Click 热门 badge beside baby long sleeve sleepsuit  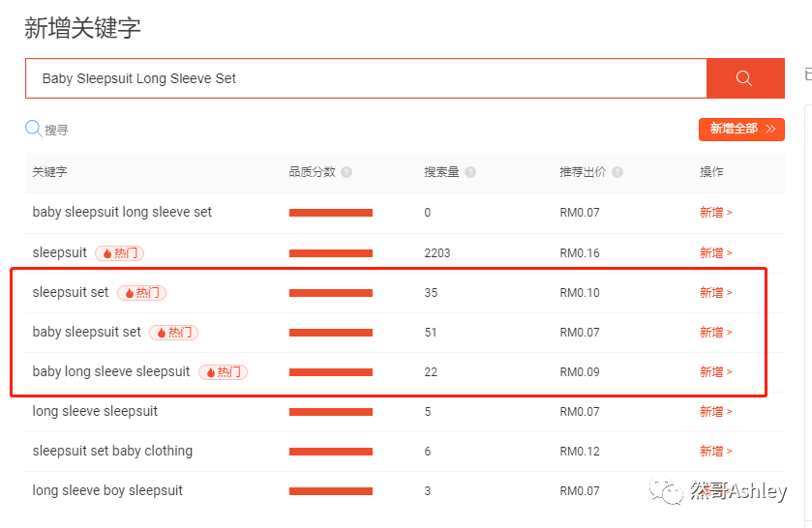point(224,372)
